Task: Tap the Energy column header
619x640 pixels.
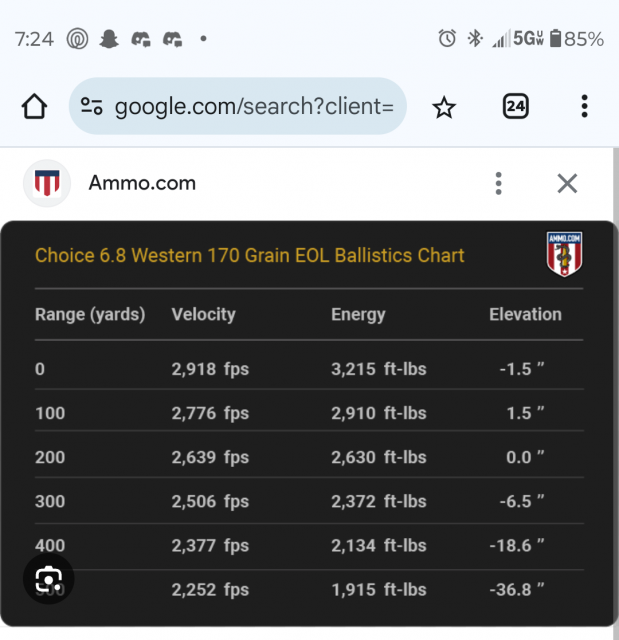Action: (358, 314)
